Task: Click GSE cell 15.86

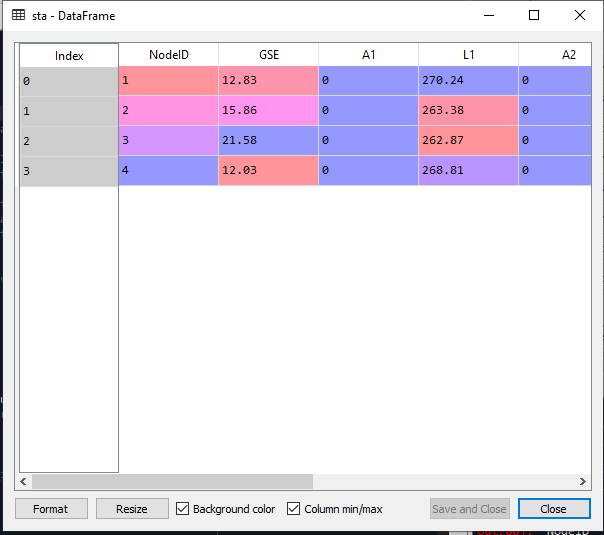Action: [x=268, y=111]
